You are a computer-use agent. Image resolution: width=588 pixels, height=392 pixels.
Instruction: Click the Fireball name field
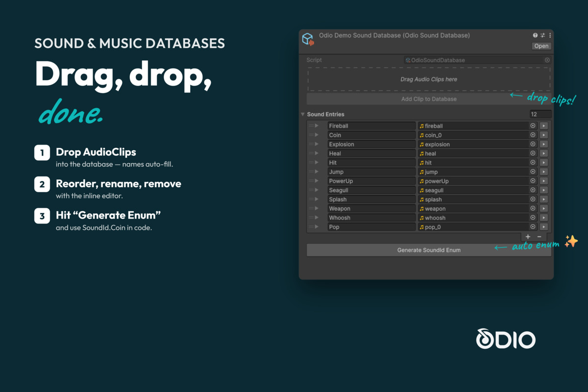pos(371,126)
